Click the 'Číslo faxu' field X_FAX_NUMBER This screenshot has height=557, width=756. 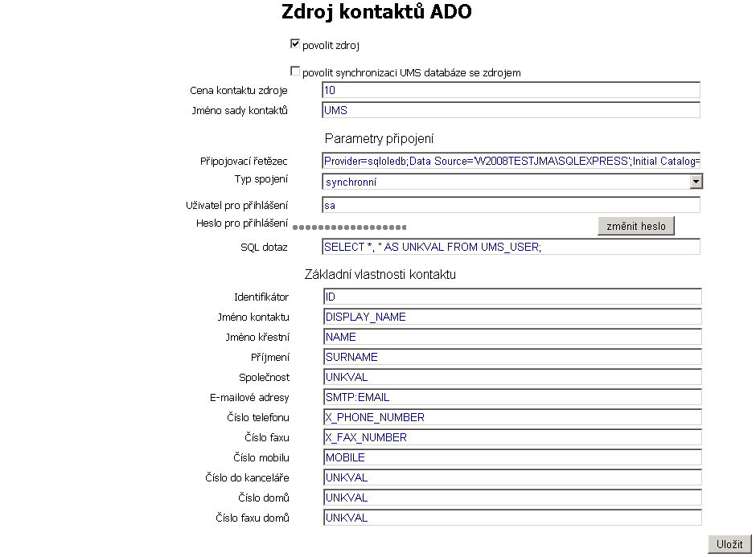click(x=512, y=437)
